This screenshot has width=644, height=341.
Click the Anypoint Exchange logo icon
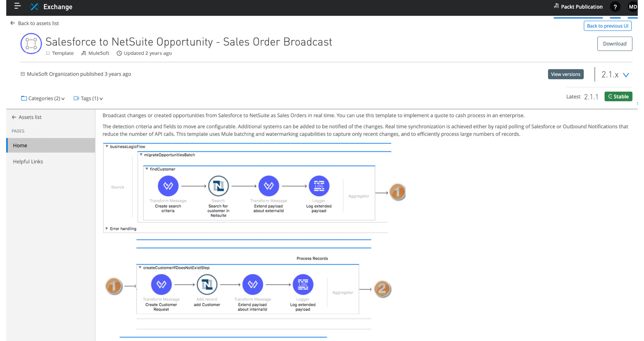pyautogui.click(x=34, y=7)
